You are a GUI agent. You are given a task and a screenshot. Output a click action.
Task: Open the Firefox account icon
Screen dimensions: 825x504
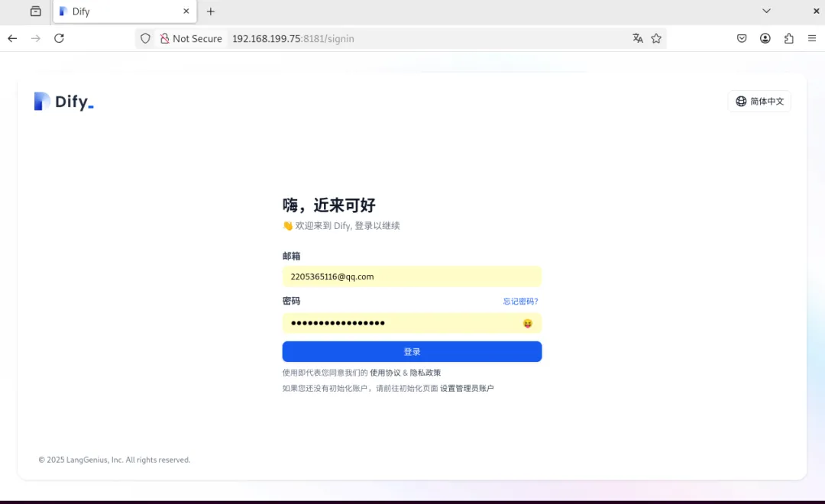click(765, 38)
